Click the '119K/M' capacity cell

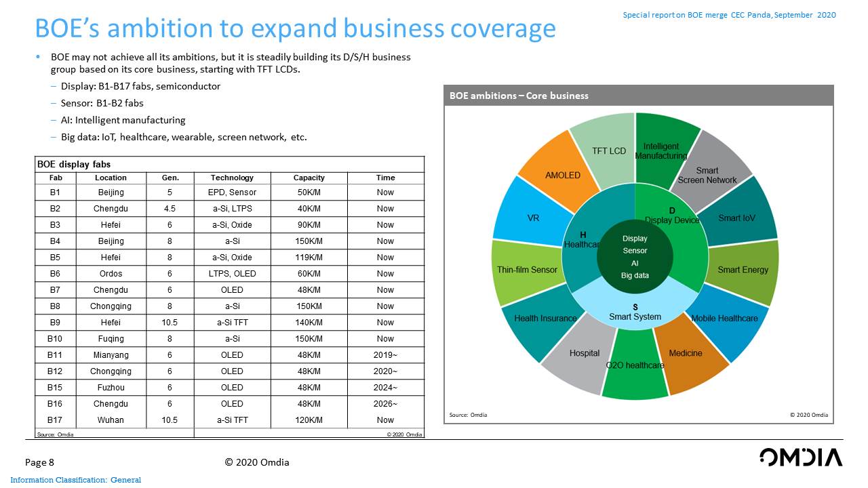pos(309,258)
